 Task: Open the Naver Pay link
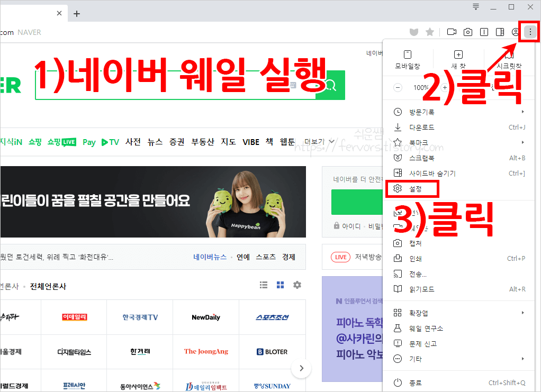[x=89, y=142]
